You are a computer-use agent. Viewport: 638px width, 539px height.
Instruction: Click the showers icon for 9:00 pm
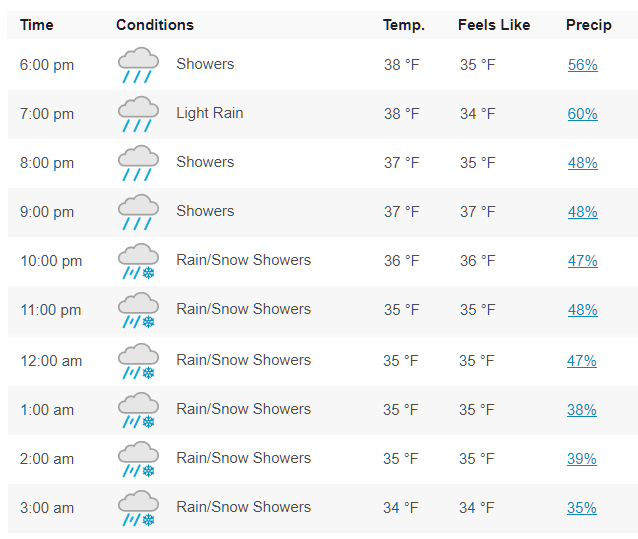click(138, 212)
